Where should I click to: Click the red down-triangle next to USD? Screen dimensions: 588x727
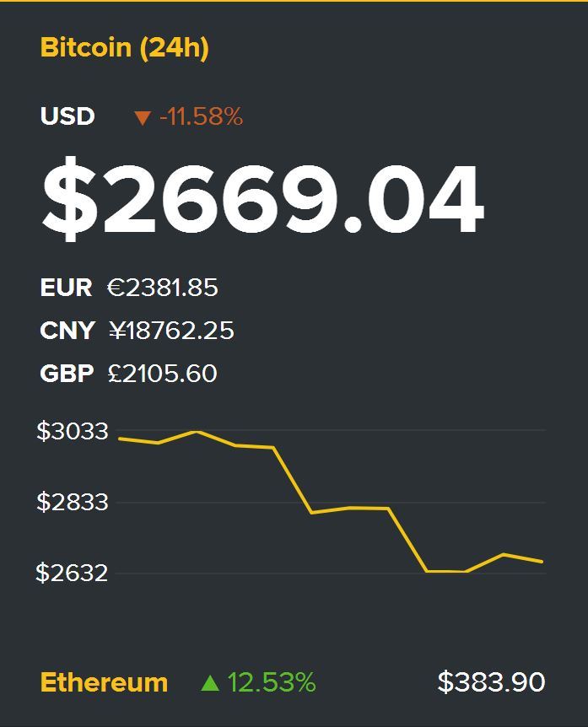point(142,118)
